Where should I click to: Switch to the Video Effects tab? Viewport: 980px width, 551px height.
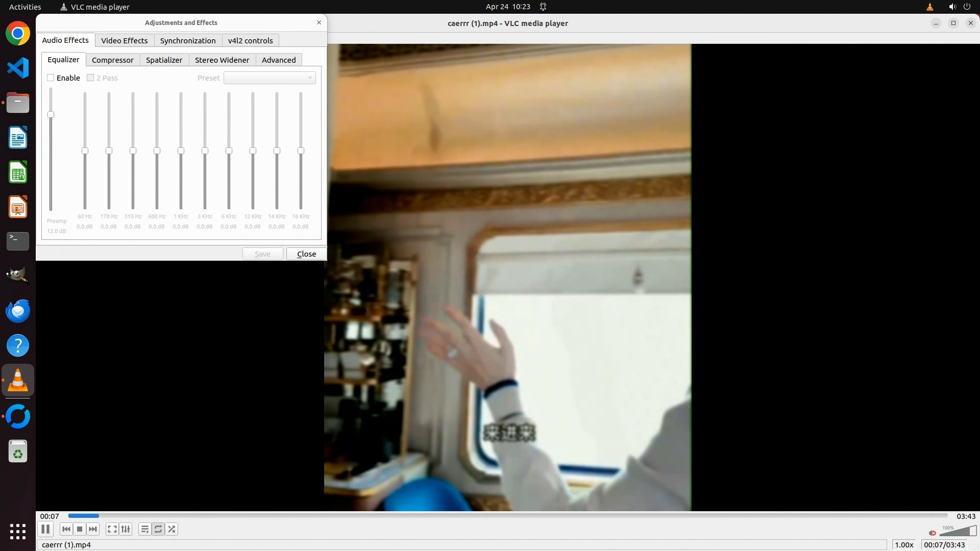[124, 40]
